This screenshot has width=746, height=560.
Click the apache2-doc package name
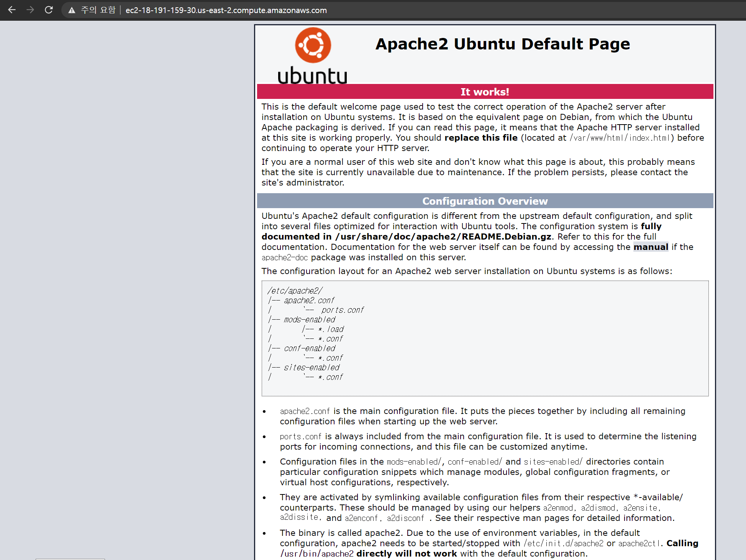[285, 258]
